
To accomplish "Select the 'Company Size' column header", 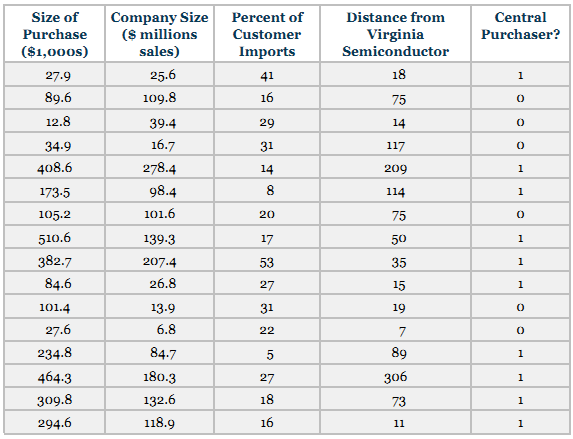I will click(x=159, y=34).
